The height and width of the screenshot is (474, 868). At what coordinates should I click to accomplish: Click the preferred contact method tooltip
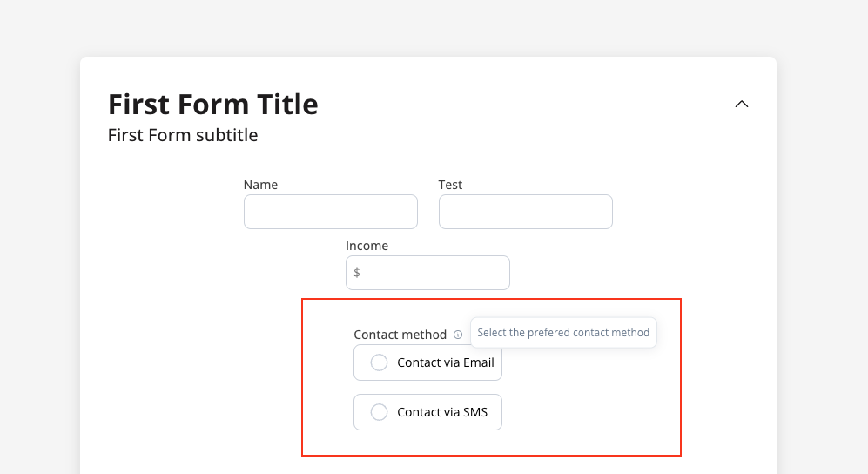point(563,332)
